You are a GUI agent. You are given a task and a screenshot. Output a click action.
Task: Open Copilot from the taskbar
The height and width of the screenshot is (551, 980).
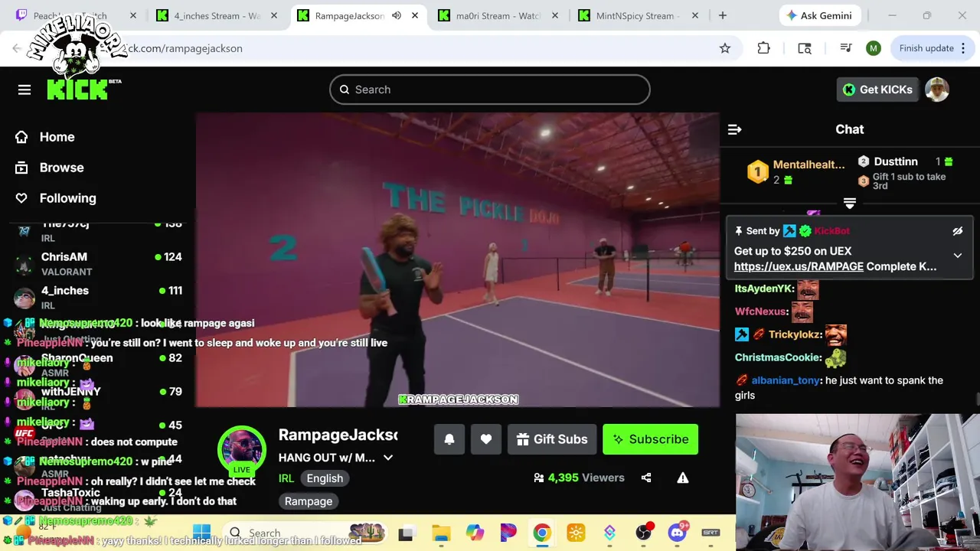click(x=475, y=533)
